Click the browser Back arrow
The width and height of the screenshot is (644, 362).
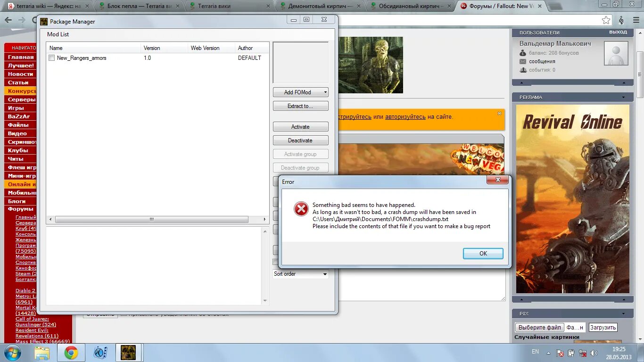tap(9, 20)
